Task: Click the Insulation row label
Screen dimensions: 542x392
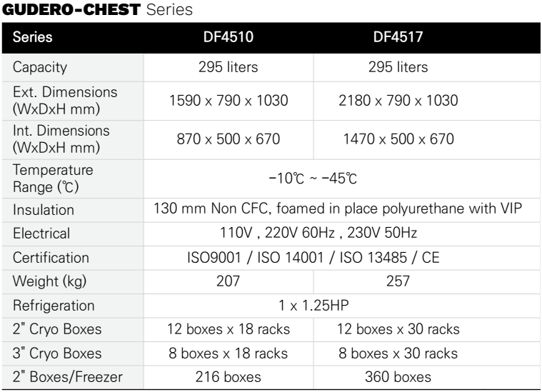Action: 44,210
